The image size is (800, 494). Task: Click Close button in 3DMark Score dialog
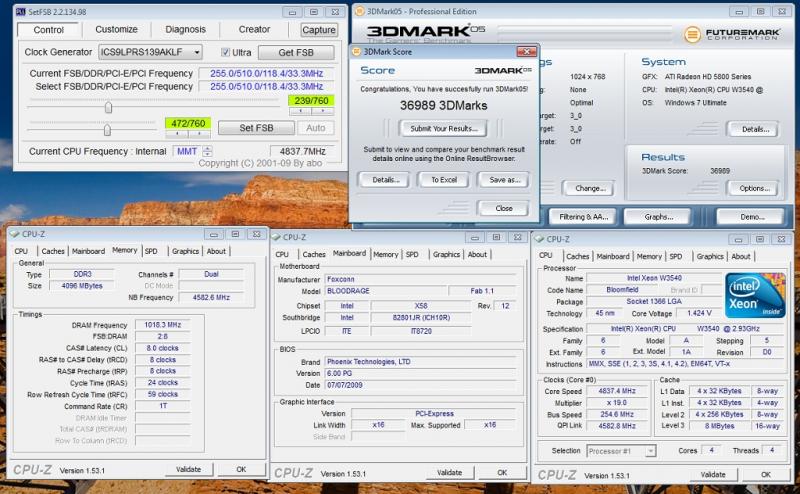click(504, 208)
